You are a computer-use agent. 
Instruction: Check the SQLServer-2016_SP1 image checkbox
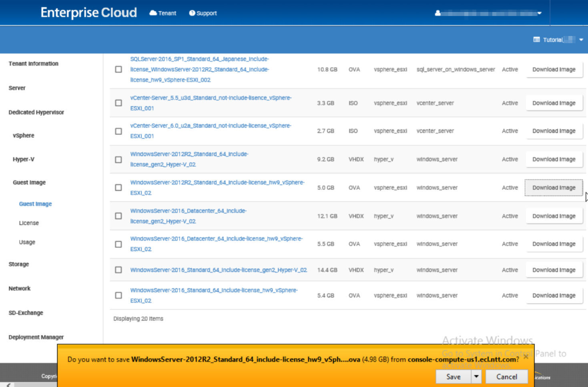coord(118,69)
